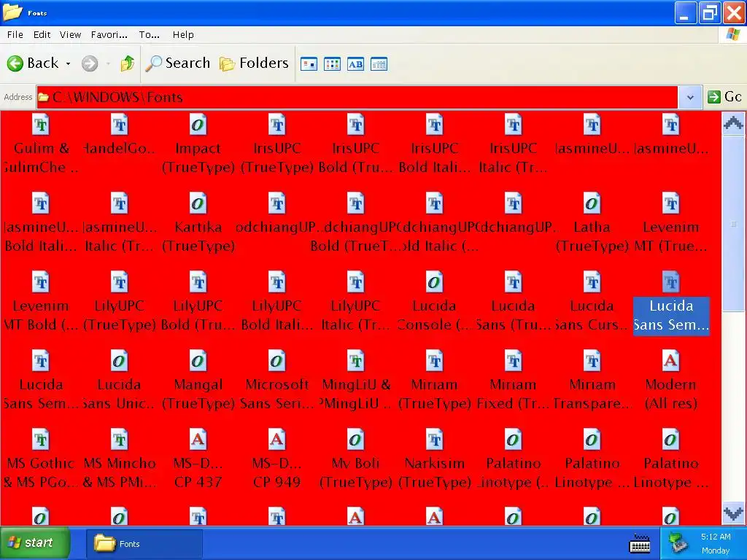Select the MS Gothic & MS PGothic icon
This screenshot has height=560, width=747.
(41, 440)
